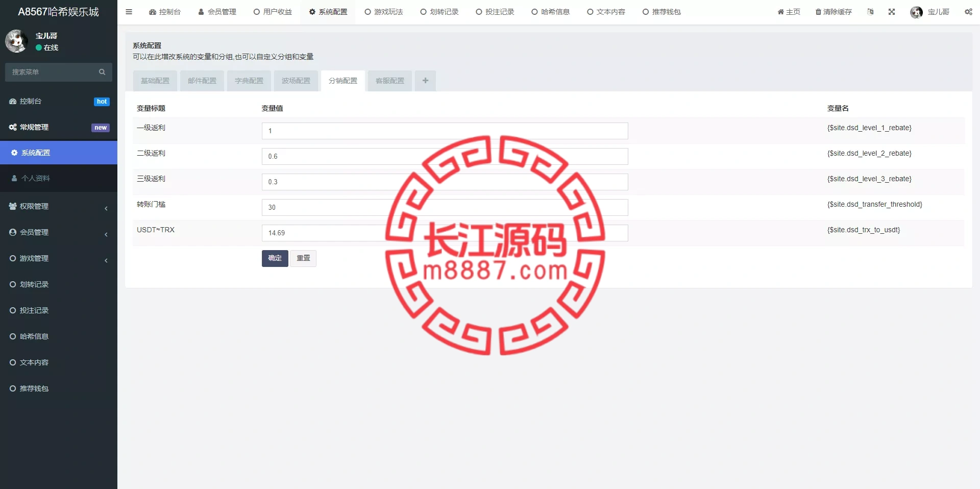Expand 游戏管理 sidebar chevron

pyautogui.click(x=106, y=260)
